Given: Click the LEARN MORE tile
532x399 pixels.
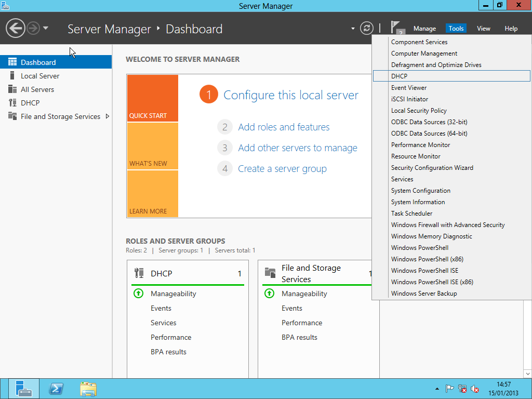Looking at the screenshot, I should coord(152,194).
